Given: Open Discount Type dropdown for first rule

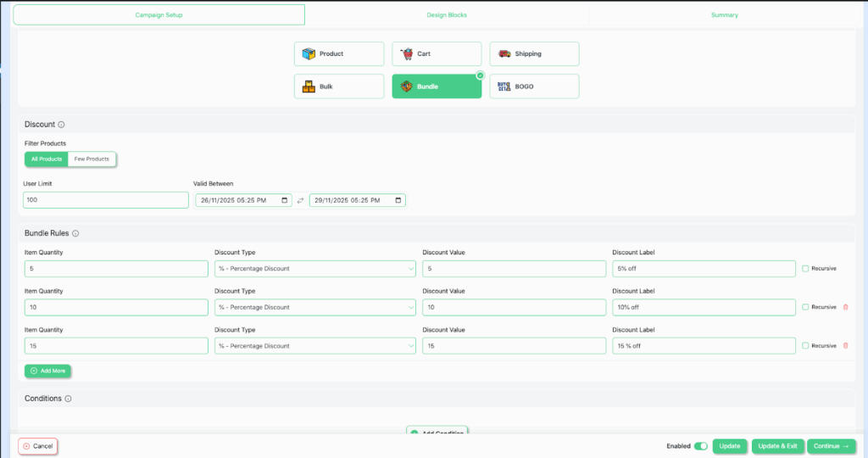Looking at the screenshot, I should [x=314, y=269].
